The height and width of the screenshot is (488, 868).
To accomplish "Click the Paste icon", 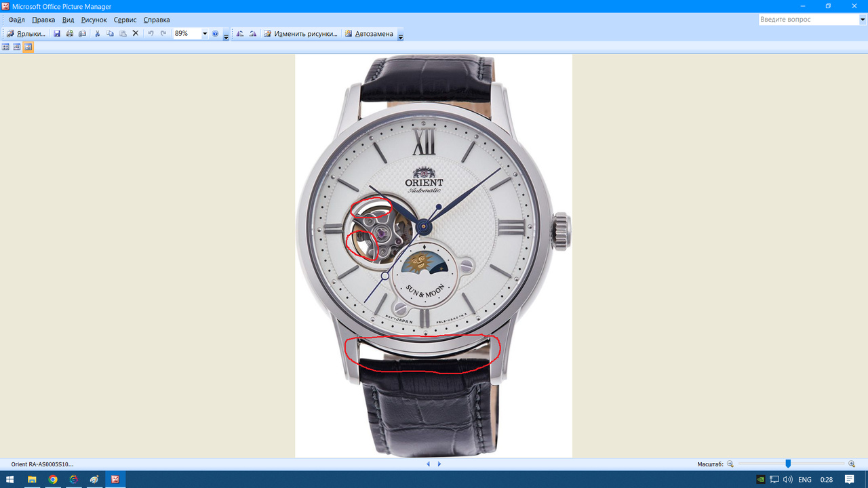I will point(123,33).
